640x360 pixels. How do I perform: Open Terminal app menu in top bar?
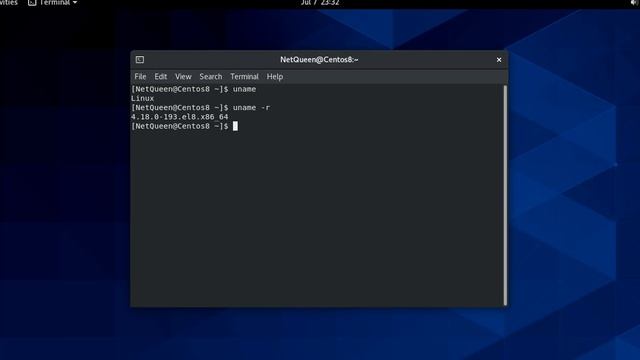53,3
